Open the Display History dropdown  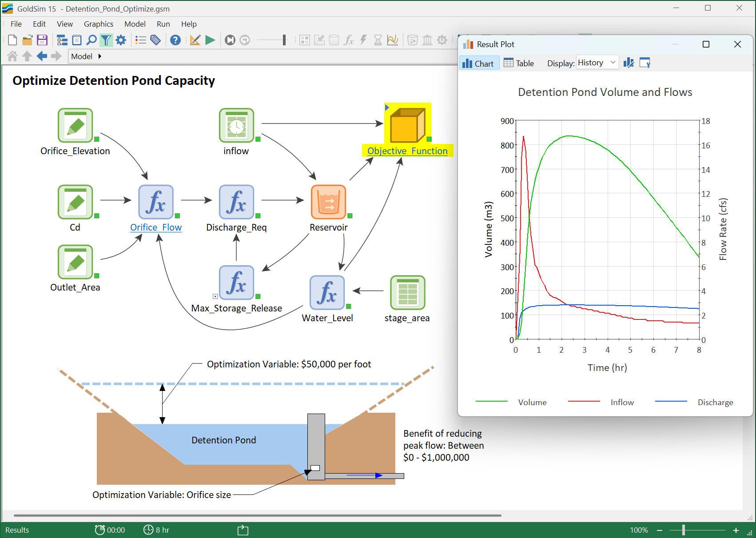[x=597, y=63]
